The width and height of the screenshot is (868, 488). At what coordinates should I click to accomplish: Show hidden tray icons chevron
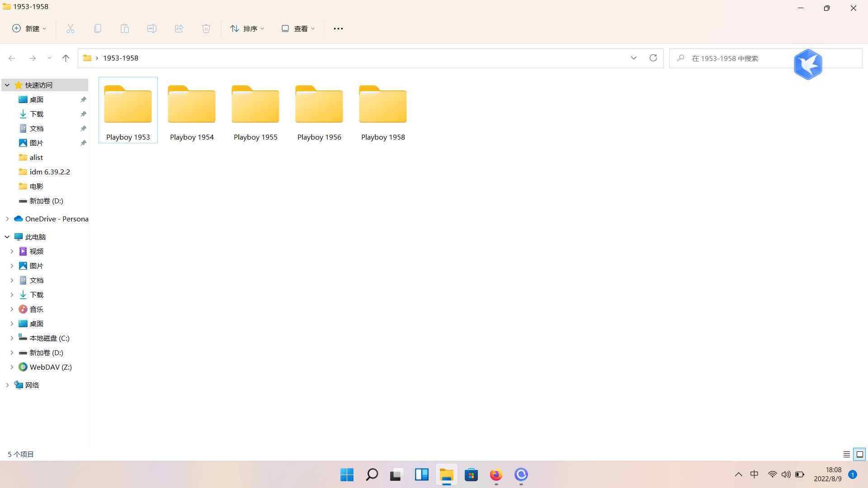click(739, 474)
